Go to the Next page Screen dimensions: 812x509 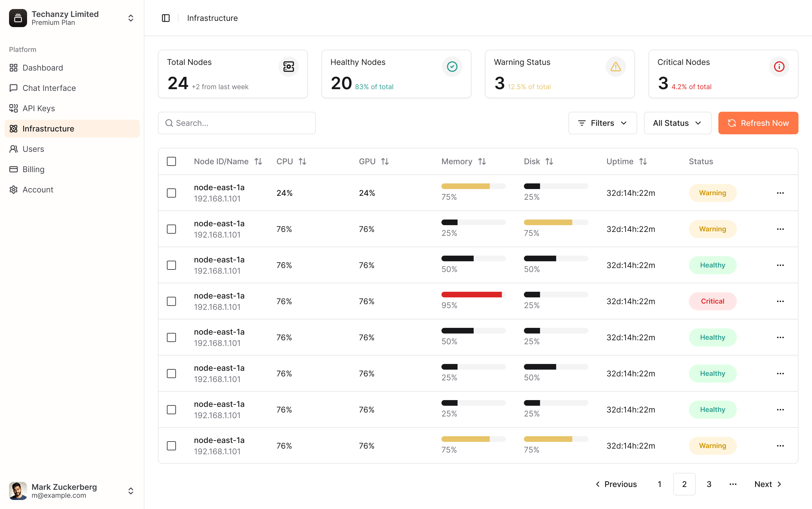pos(768,484)
